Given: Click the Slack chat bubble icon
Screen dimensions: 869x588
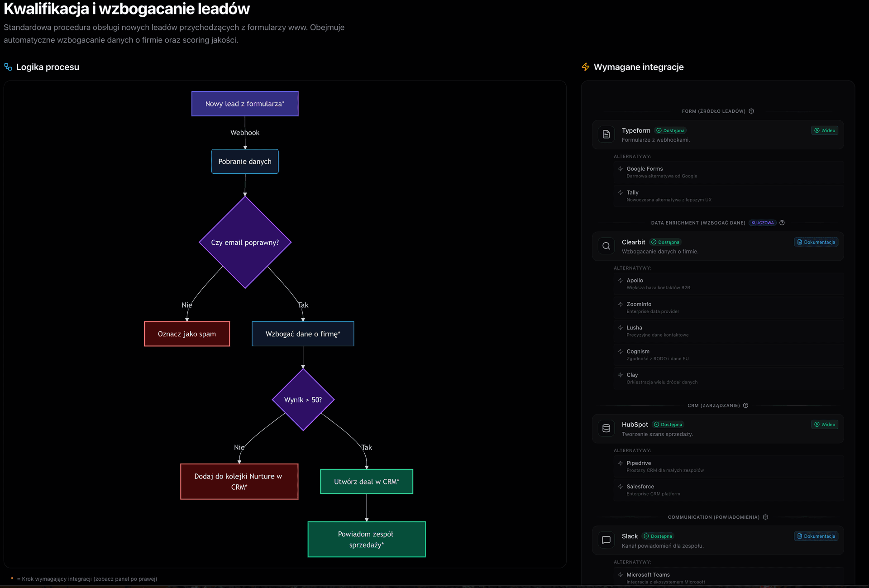Looking at the screenshot, I should pos(606,540).
